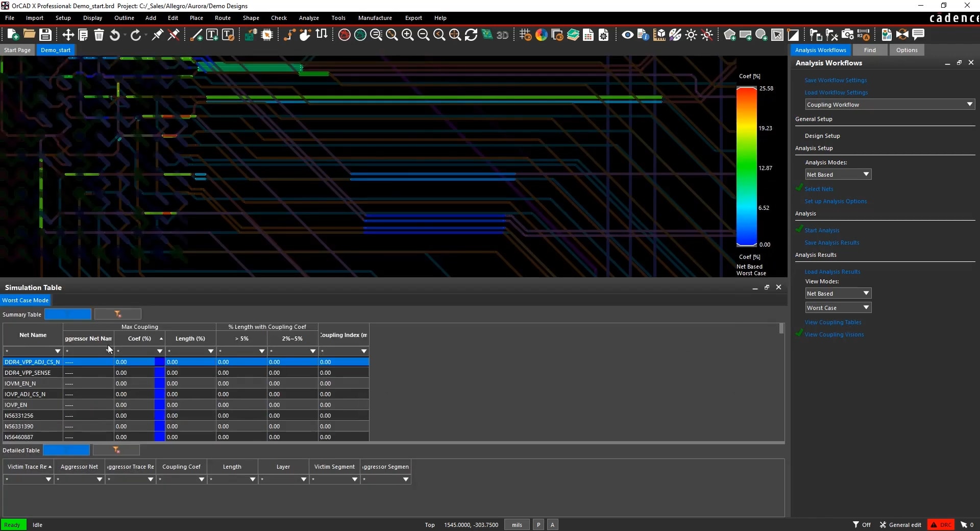This screenshot has width=980, height=531.
Task: Select the Delay Tune tool
Action: point(322,34)
